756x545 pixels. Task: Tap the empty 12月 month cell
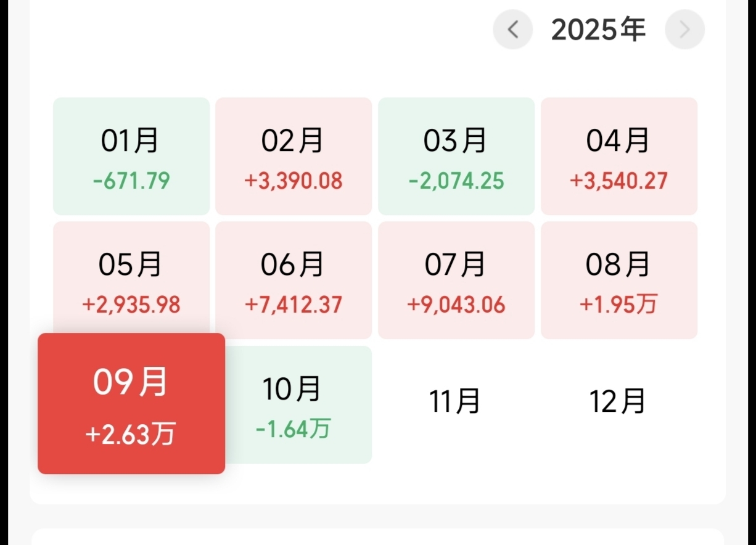618,402
